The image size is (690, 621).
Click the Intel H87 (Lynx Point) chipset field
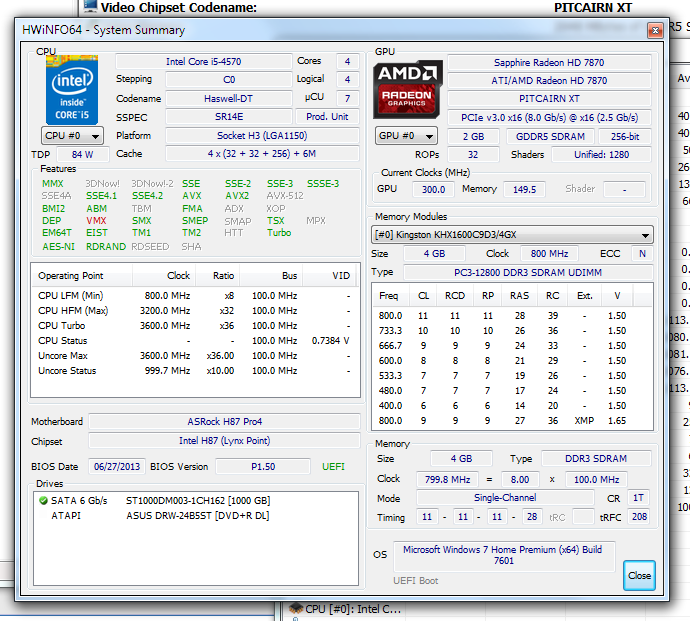click(x=224, y=441)
